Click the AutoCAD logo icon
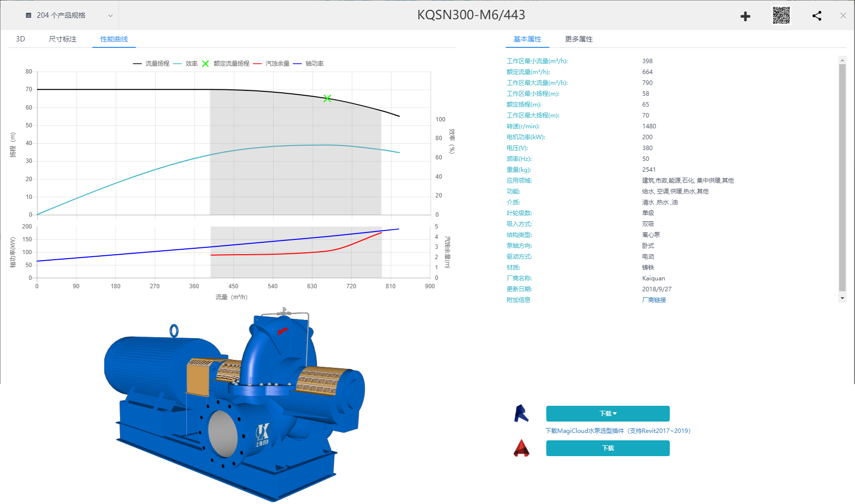The image size is (855, 504). pos(521,448)
